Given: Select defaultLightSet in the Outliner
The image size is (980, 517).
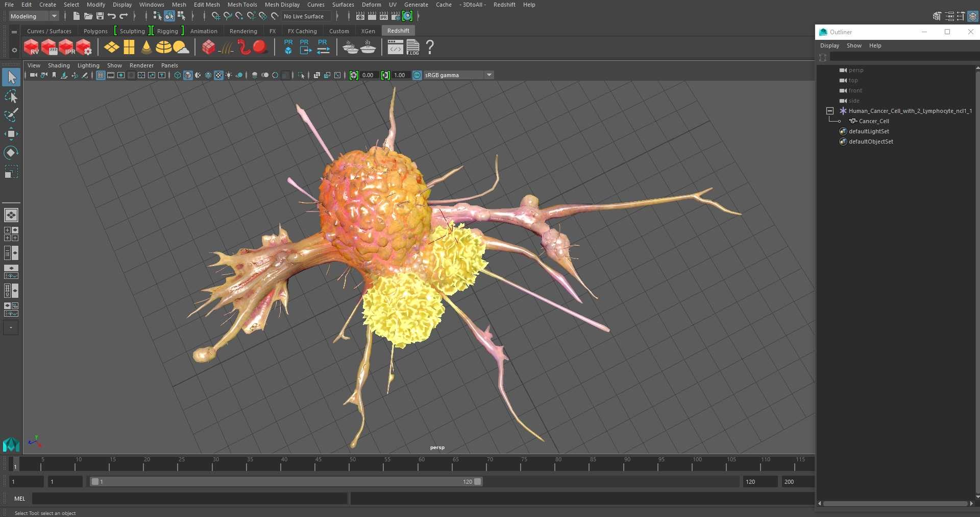Looking at the screenshot, I should (869, 131).
